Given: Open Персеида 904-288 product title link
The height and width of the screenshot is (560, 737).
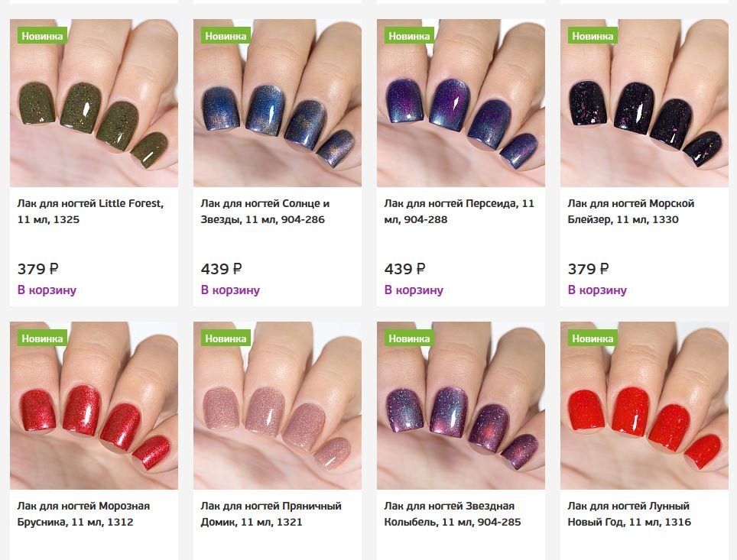Looking at the screenshot, I should pyautogui.click(x=459, y=212).
